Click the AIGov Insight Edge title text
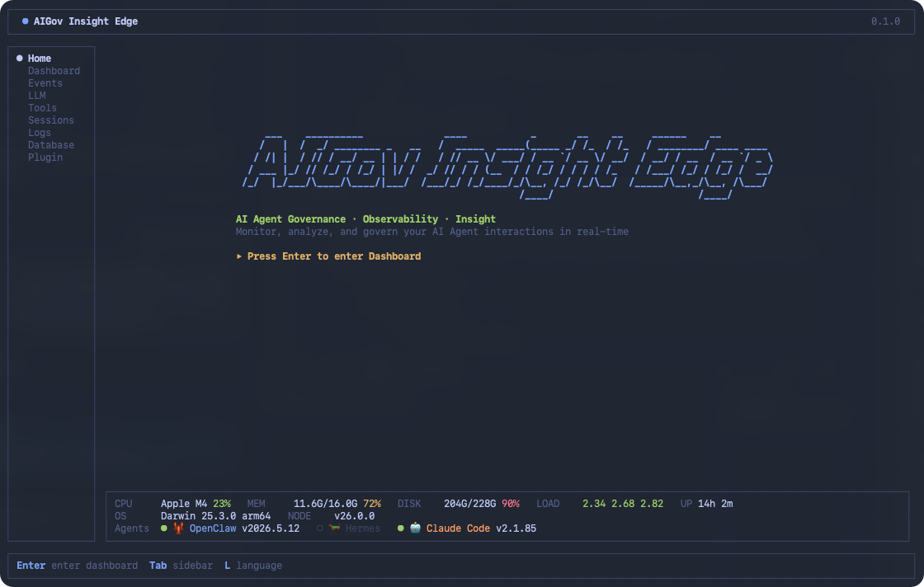This screenshot has width=924, height=587. click(86, 21)
